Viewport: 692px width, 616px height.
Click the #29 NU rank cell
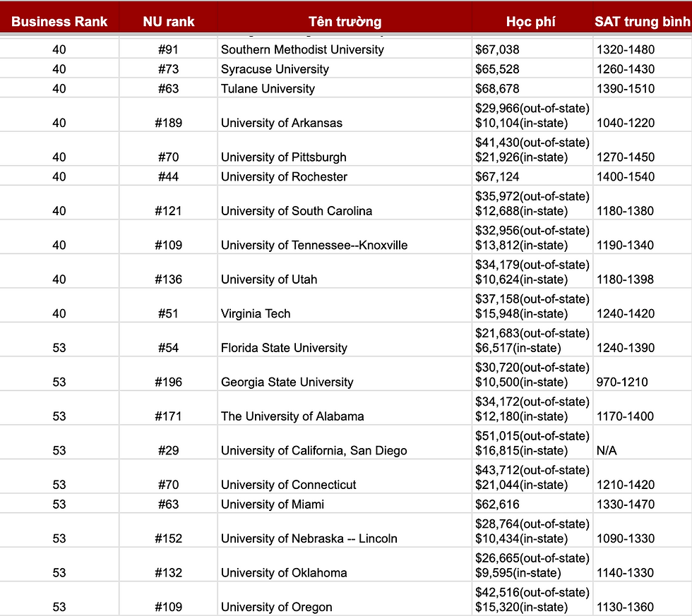168,442
